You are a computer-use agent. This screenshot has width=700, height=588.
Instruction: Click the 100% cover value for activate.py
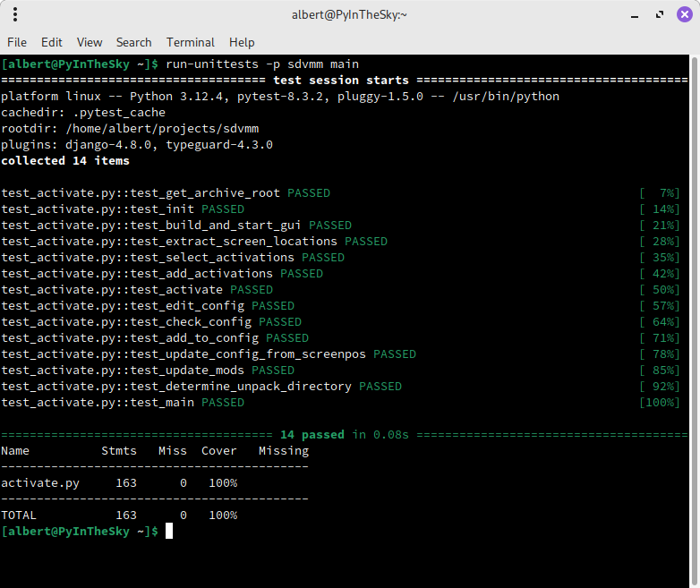223,483
